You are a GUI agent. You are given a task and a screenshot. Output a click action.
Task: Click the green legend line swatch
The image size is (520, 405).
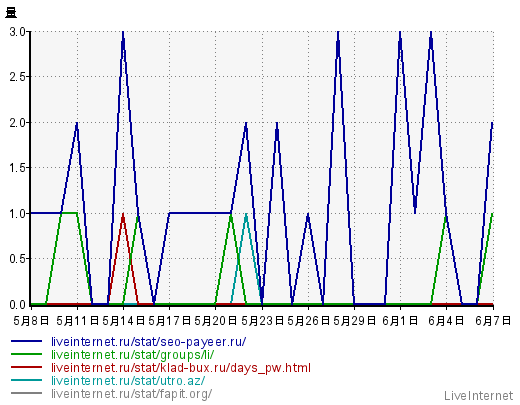click(x=27, y=354)
